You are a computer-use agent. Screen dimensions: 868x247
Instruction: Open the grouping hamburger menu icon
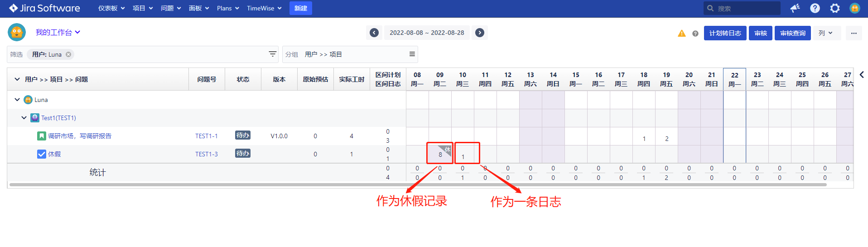tap(412, 54)
